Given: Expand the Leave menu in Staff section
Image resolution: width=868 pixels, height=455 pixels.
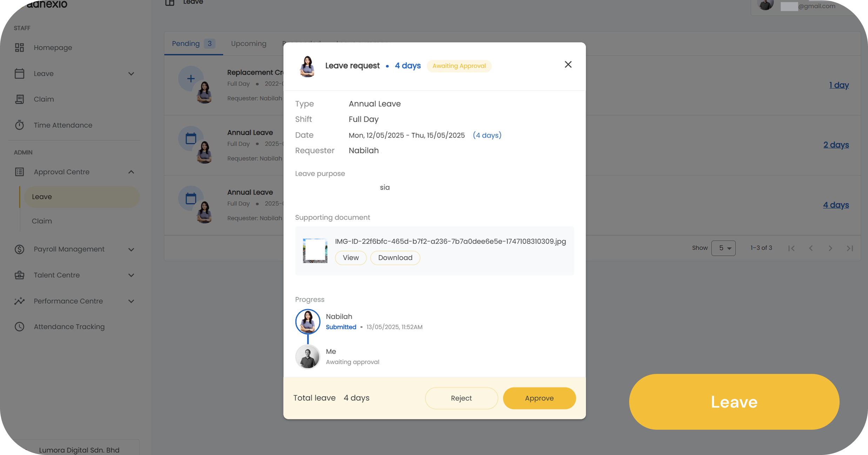Looking at the screenshot, I should (x=131, y=74).
